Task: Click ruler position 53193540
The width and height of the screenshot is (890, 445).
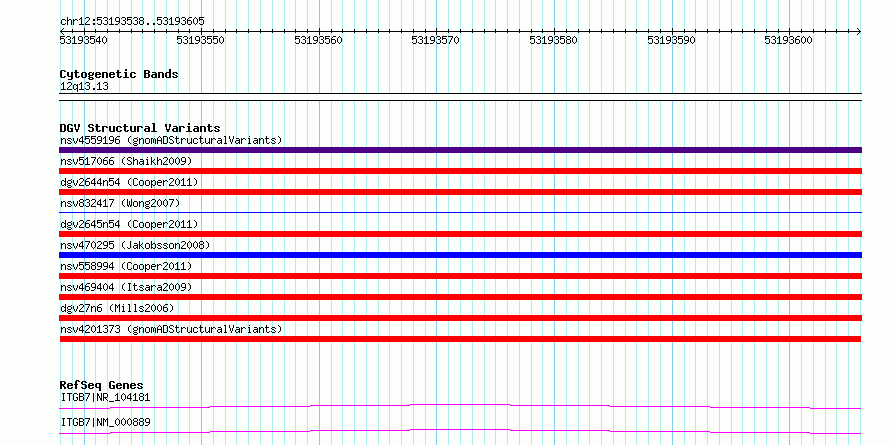Action: [x=83, y=40]
